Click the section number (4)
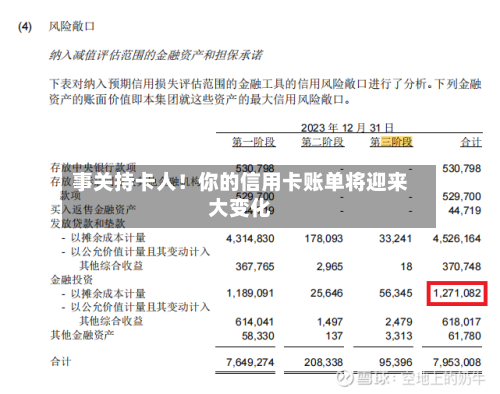The width and height of the screenshot is (500, 394). 25,27
